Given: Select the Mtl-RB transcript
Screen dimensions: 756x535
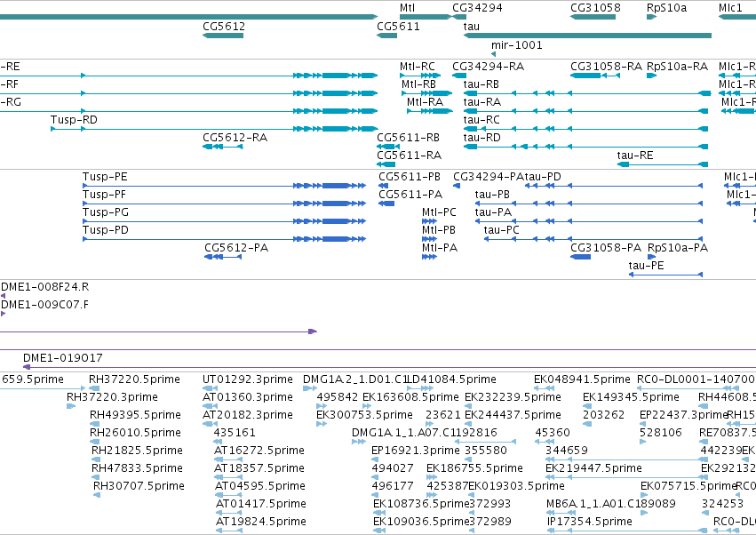Looking at the screenshot, I should tap(426, 93).
